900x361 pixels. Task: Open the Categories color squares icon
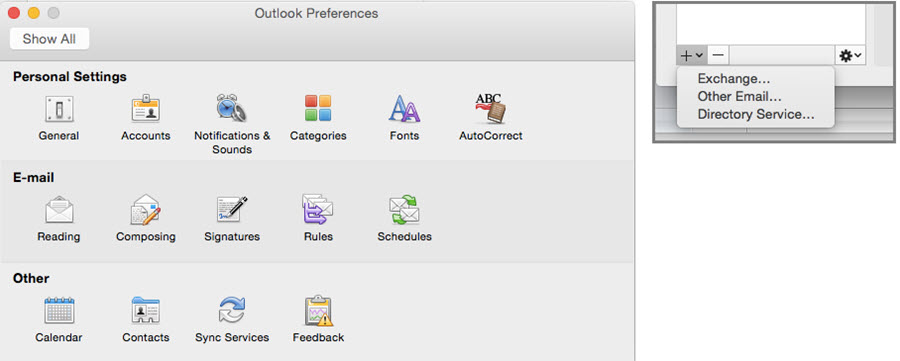318,108
